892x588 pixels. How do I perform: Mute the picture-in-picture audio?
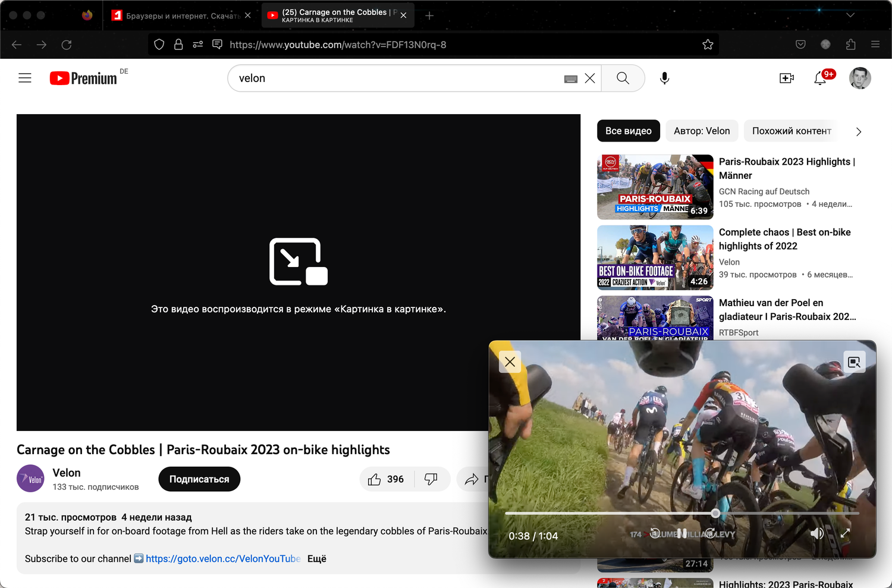tap(818, 533)
